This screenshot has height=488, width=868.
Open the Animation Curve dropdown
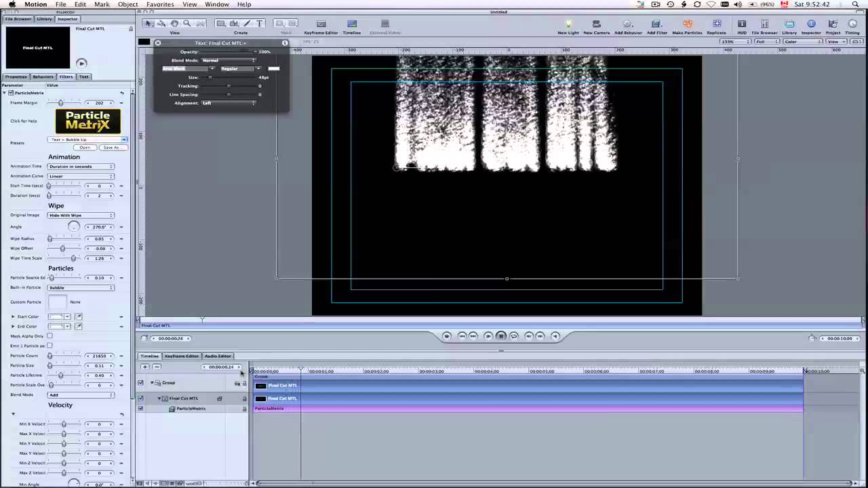81,176
